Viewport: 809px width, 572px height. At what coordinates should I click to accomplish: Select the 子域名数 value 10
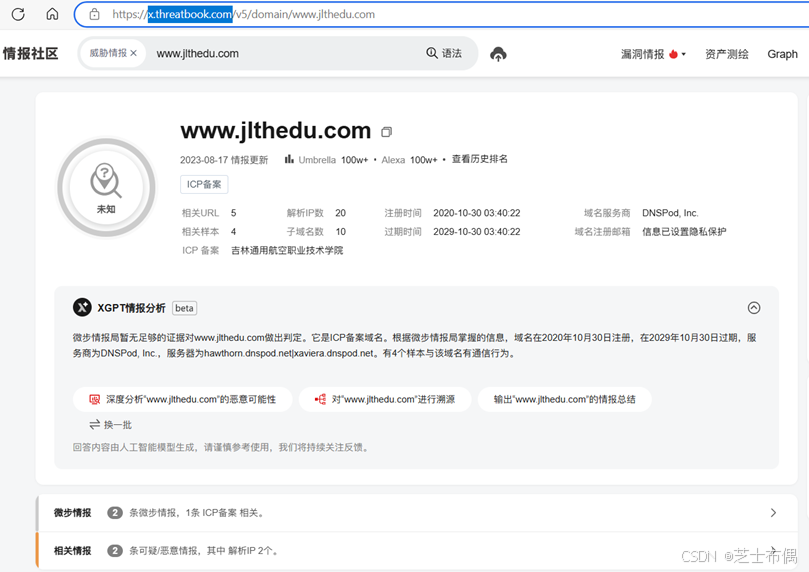341,232
